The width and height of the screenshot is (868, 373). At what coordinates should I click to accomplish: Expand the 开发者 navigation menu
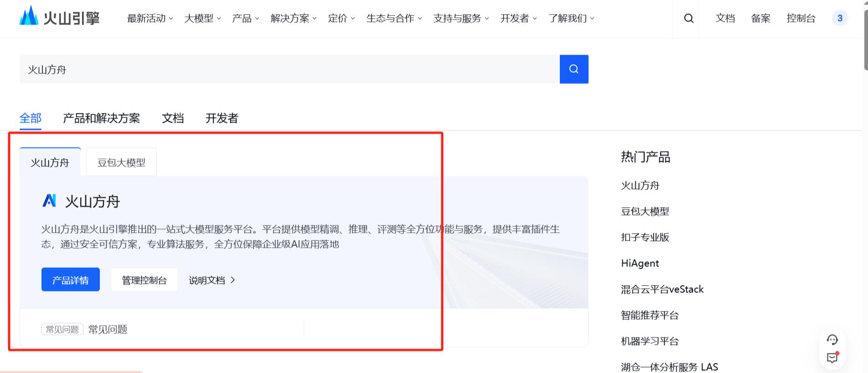point(518,19)
